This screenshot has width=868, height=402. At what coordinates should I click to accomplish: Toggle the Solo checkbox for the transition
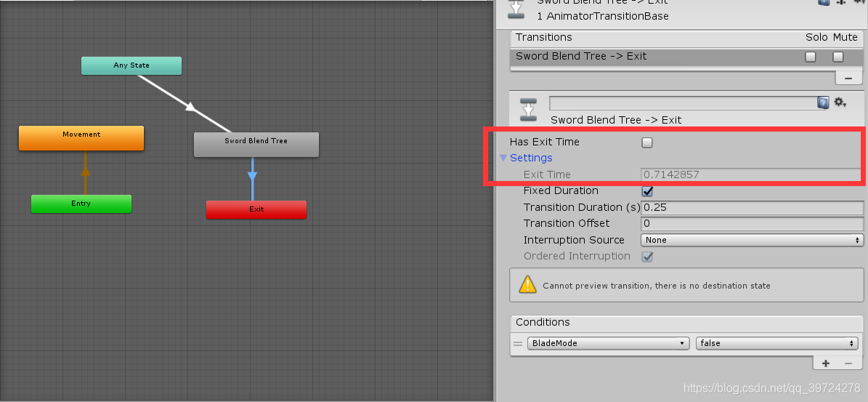tap(811, 57)
